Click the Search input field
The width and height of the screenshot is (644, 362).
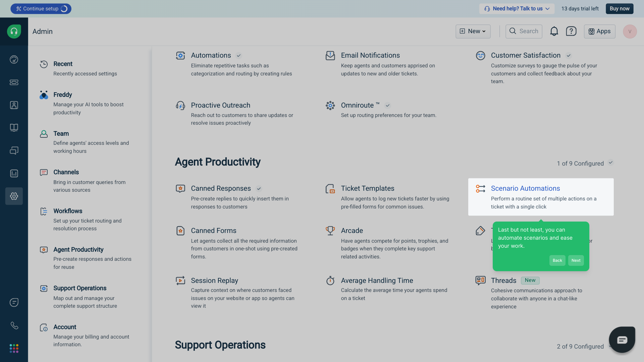524,31
